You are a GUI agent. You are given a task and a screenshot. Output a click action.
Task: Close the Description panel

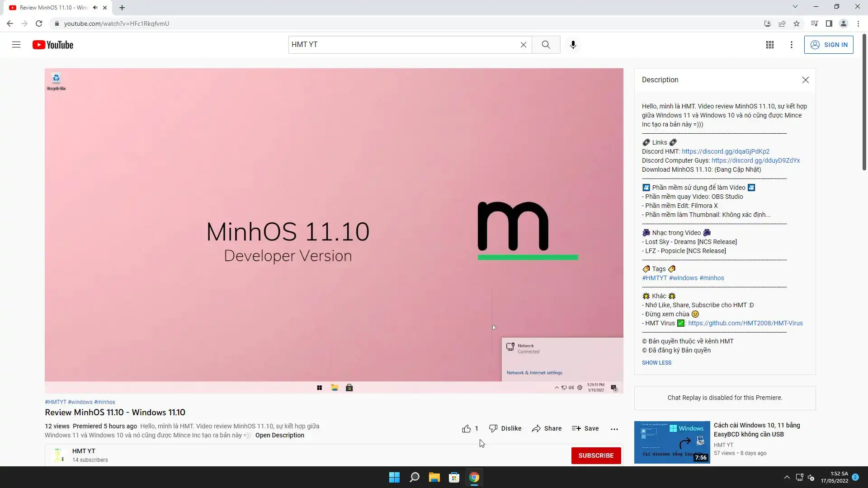click(805, 80)
